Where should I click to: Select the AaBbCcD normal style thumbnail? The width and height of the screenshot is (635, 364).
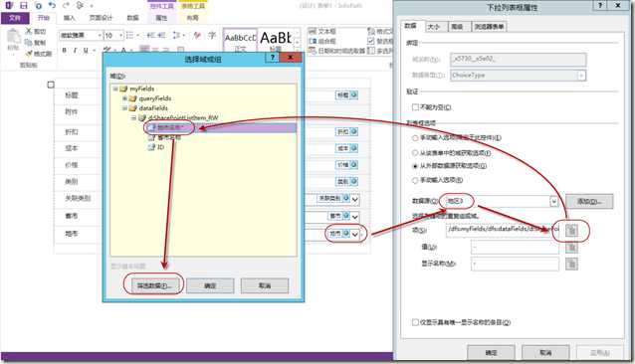pyautogui.click(x=240, y=39)
